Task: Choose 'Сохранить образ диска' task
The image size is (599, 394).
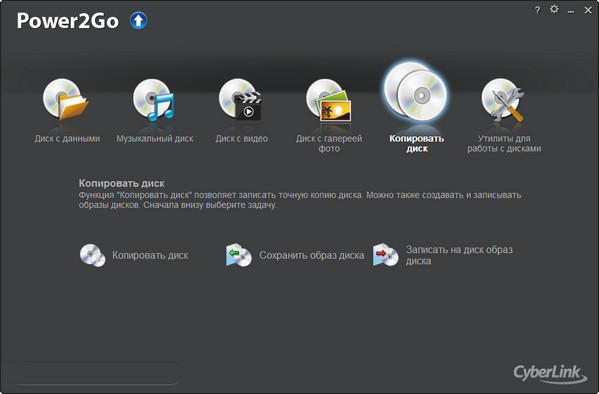Action: click(x=312, y=255)
